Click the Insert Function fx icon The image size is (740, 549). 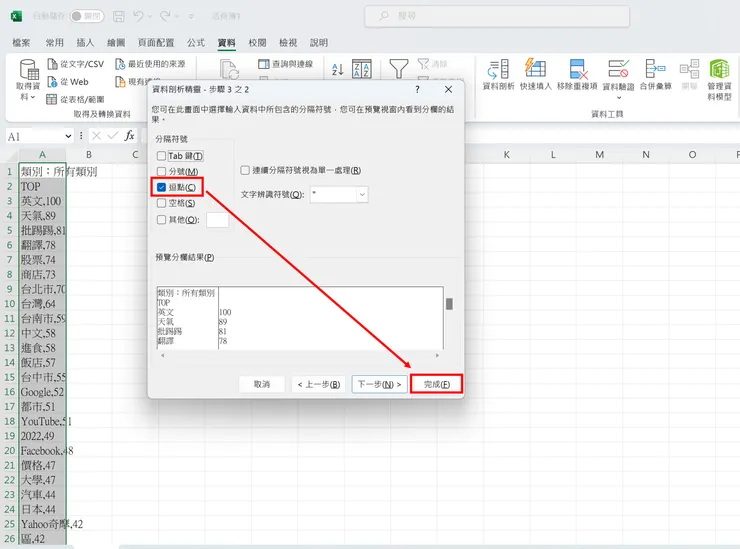click(x=129, y=136)
